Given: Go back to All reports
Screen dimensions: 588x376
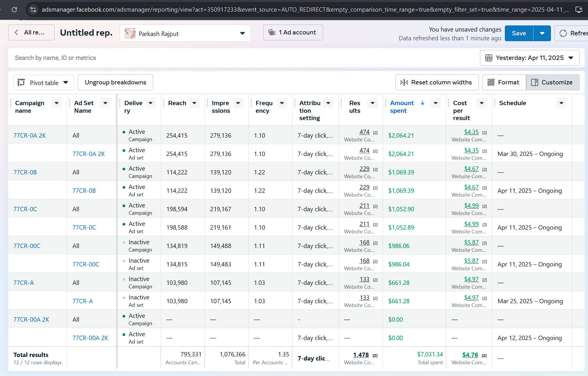Looking at the screenshot, I should pyautogui.click(x=31, y=32).
